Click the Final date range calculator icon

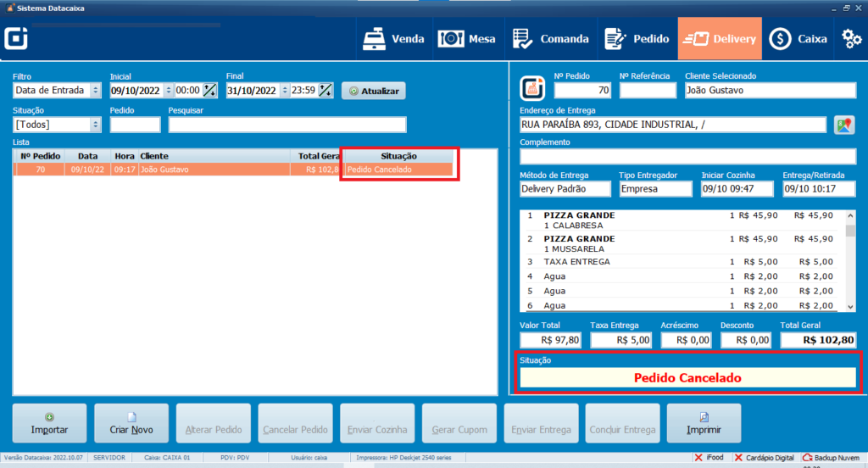(x=325, y=91)
